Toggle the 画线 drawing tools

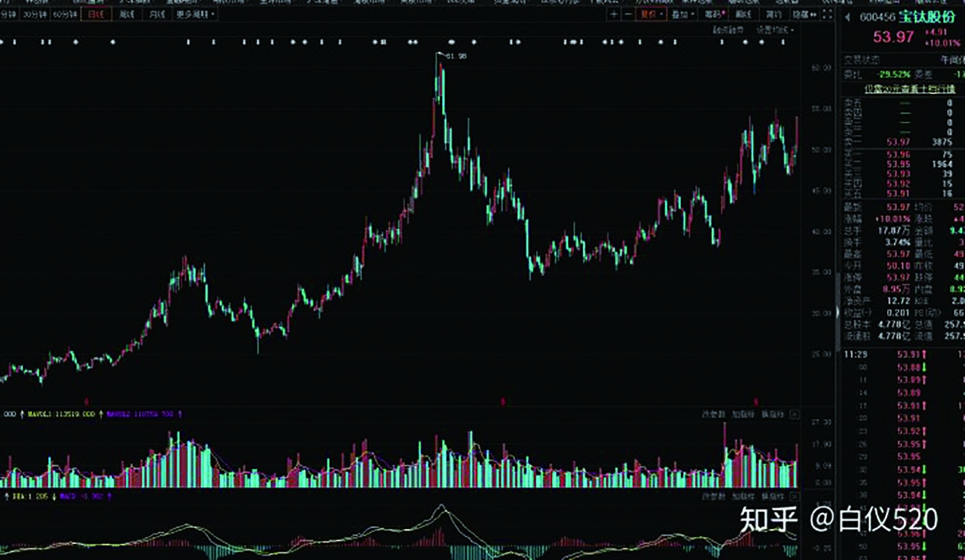click(x=743, y=14)
